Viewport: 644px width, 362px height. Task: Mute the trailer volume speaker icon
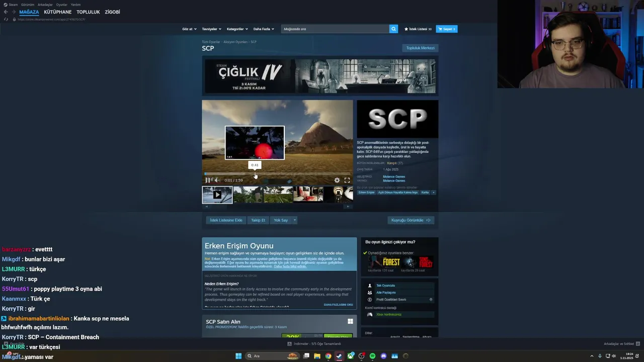coord(217,180)
